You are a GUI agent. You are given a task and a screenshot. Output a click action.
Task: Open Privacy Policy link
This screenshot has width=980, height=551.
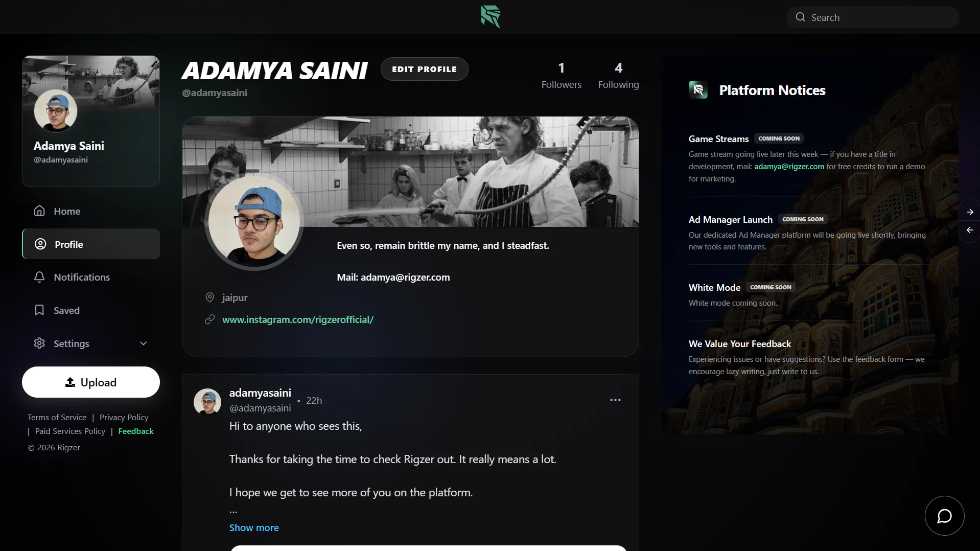[x=124, y=417]
